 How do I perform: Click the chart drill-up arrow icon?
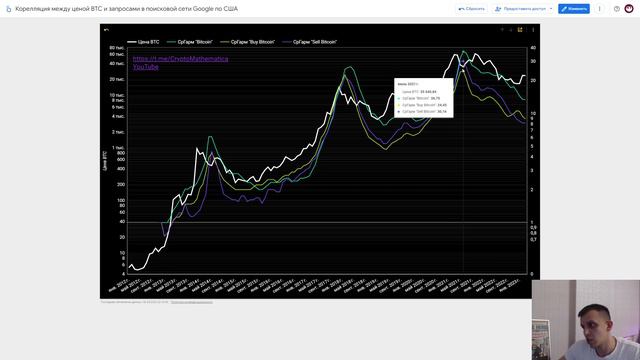pyautogui.click(x=502, y=30)
